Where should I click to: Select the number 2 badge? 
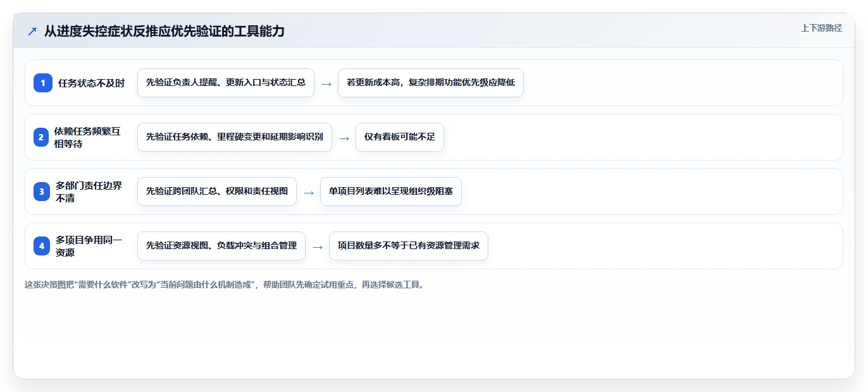point(41,137)
